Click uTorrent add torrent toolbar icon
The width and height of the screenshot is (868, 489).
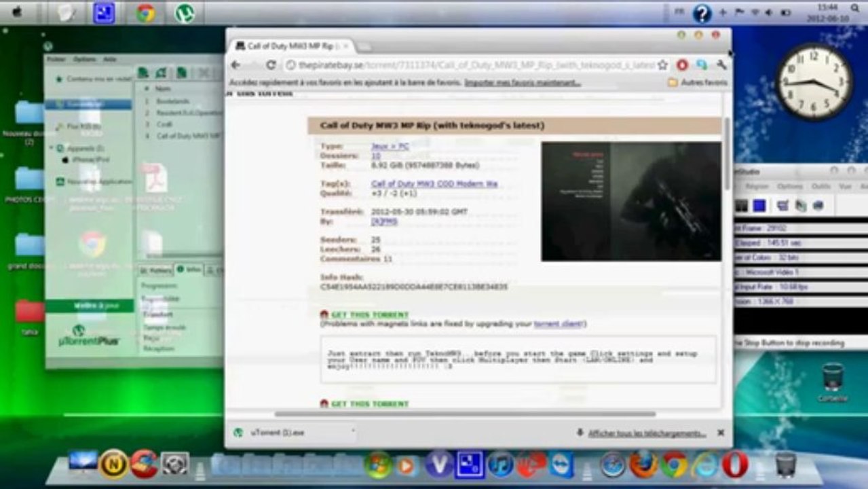pos(143,73)
